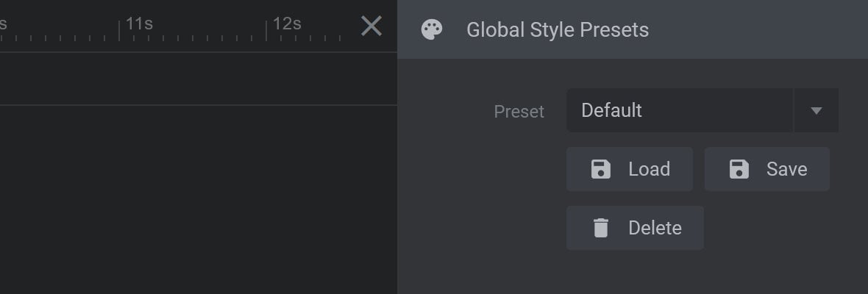Select the empty timeline track row below ruler
This screenshot has height=294, width=868.
198,79
